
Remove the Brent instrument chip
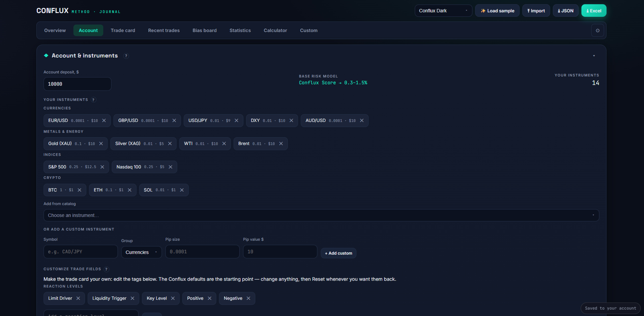(281, 144)
